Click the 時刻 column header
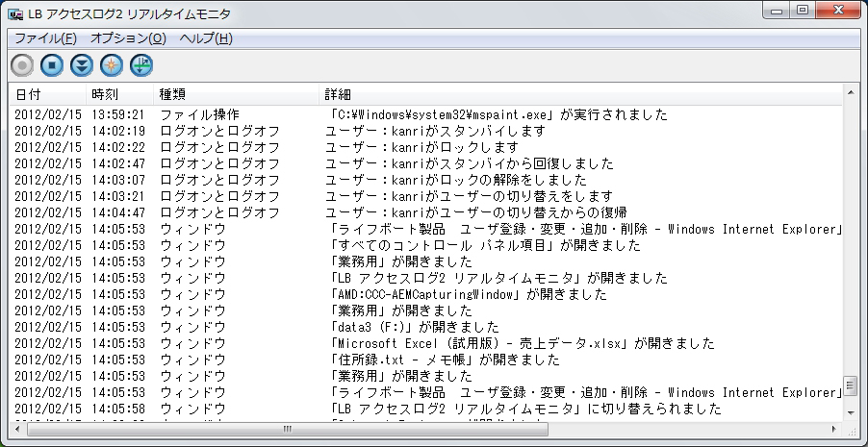This screenshot has height=447, width=868. tap(105, 94)
